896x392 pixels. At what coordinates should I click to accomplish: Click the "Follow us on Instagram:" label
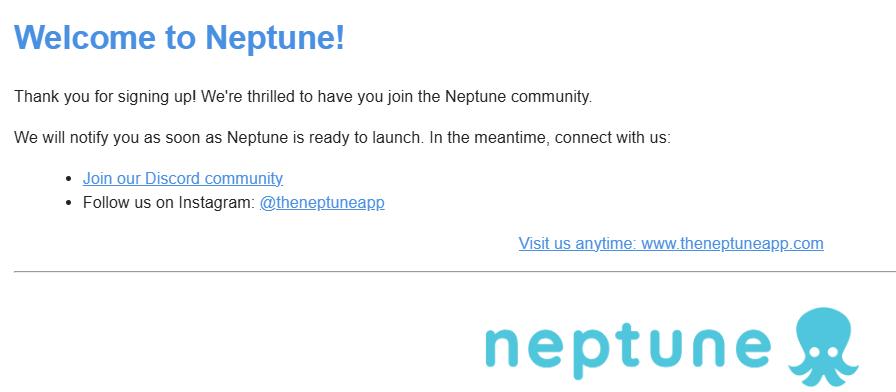coord(169,203)
